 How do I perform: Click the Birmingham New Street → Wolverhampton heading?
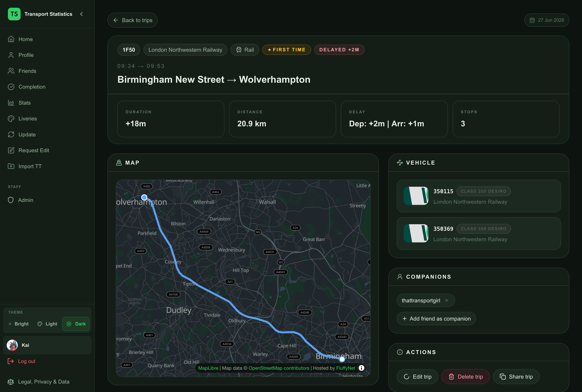click(214, 80)
